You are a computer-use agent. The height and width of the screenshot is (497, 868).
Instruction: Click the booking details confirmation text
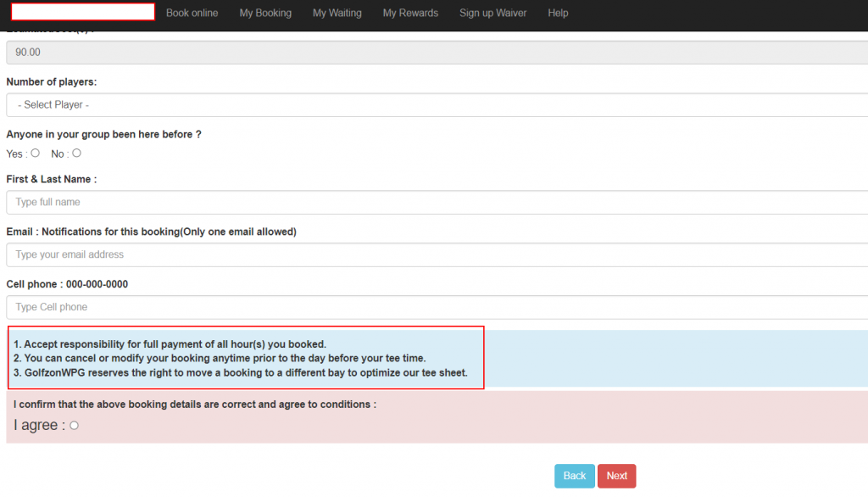[195, 405]
